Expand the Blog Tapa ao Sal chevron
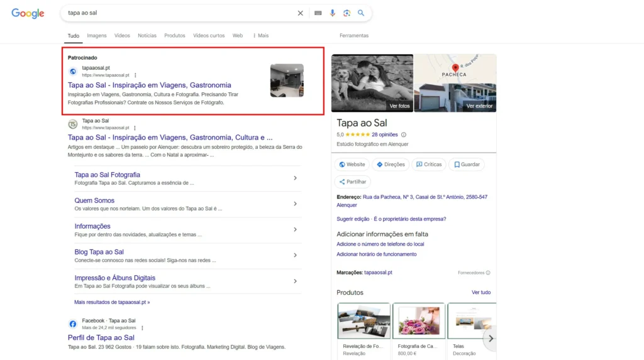 (x=295, y=255)
